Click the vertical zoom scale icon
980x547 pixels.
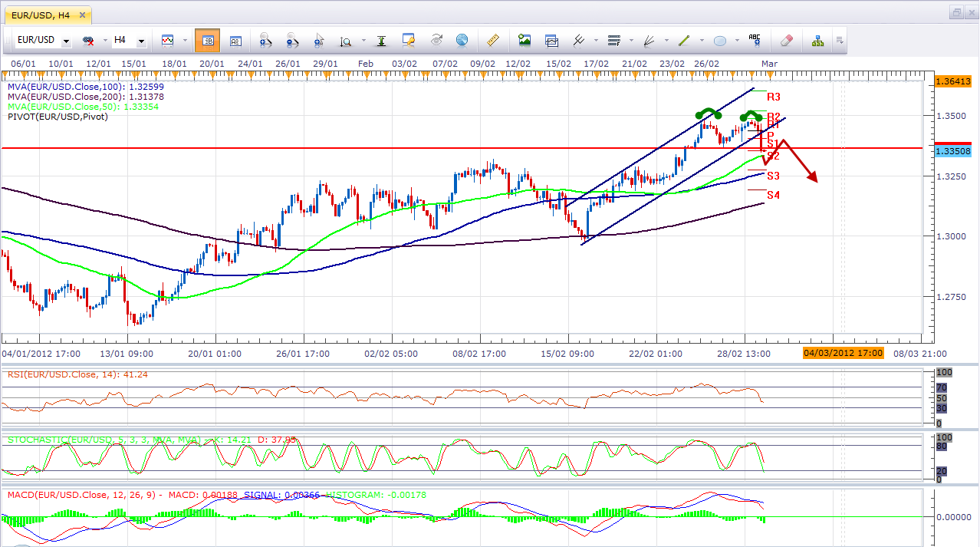pyautogui.click(x=346, y=40)
